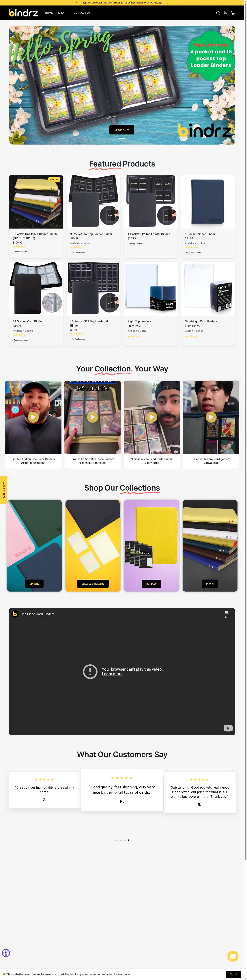247x980 pixels.
Task: Expand the SHOP dropdown menu
Action: [x=63, y=13]
